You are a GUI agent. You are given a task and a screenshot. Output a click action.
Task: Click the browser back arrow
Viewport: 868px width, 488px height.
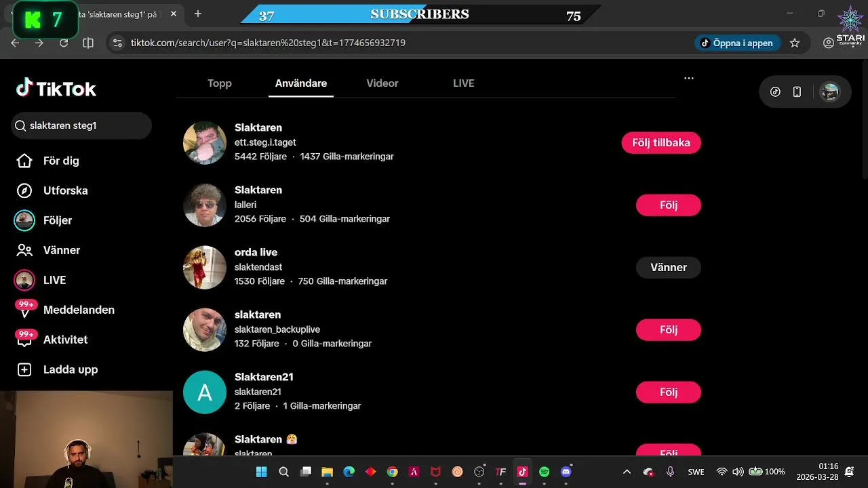pos(15,43)
